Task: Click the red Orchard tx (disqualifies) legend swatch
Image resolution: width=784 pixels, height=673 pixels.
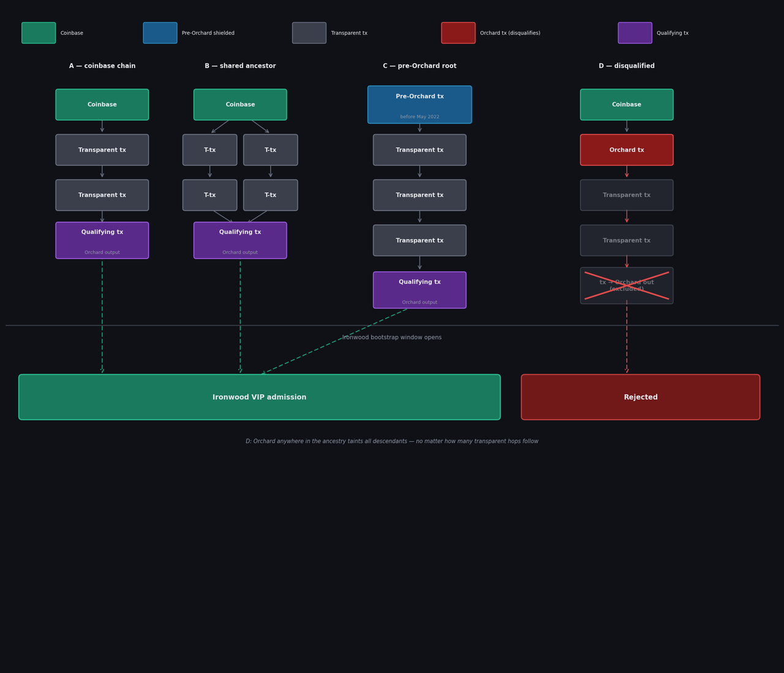Action: 458,33
